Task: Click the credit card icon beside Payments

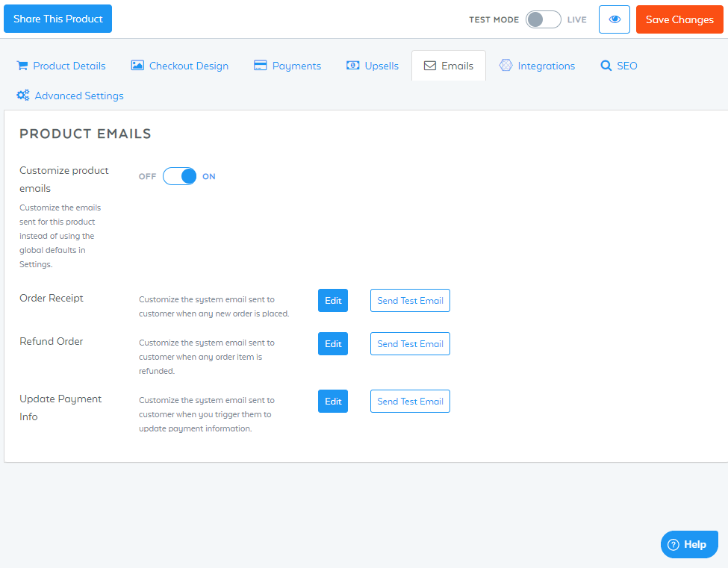Action: [260, 66]
